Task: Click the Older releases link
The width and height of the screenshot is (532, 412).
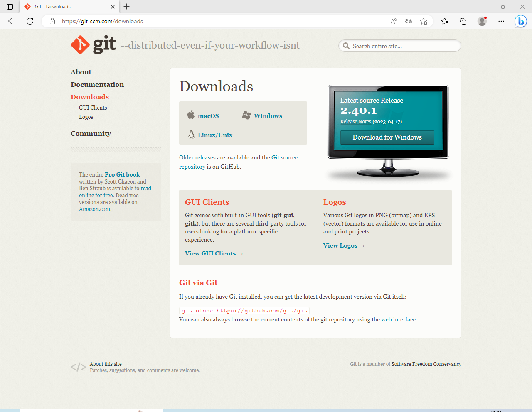Action: point(197,157)
